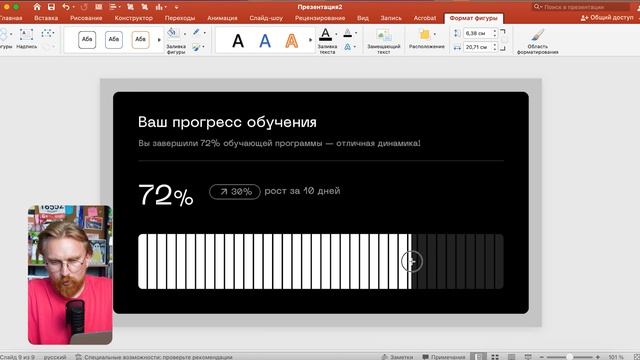Switch to normal view in status bar
640x360 pixels.
(x=478, y=357)
